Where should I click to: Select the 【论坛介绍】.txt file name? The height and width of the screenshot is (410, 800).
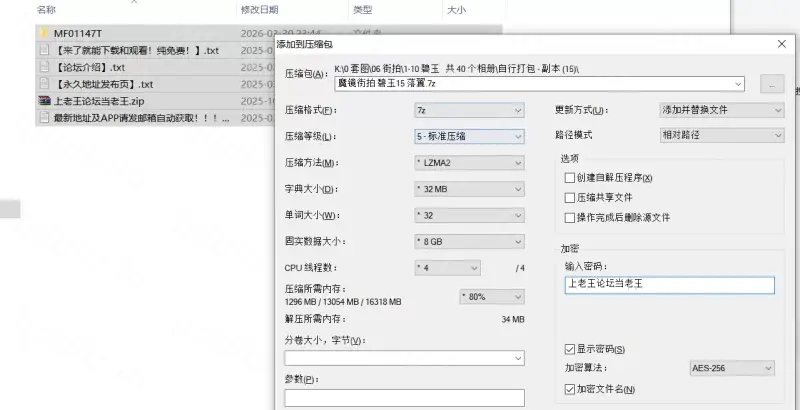click(x=89, y=67)
